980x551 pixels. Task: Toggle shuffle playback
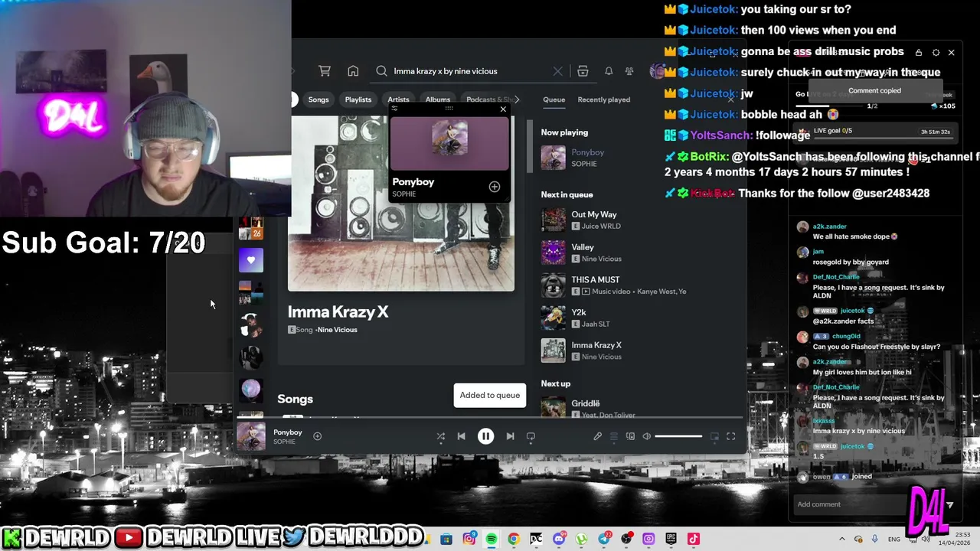tap(440, 436)
